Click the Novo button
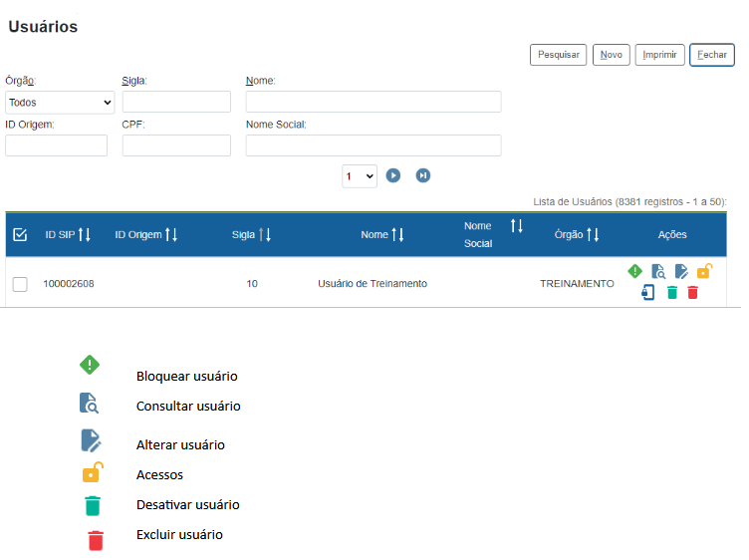The image size is (749, 560). (611, 55)
